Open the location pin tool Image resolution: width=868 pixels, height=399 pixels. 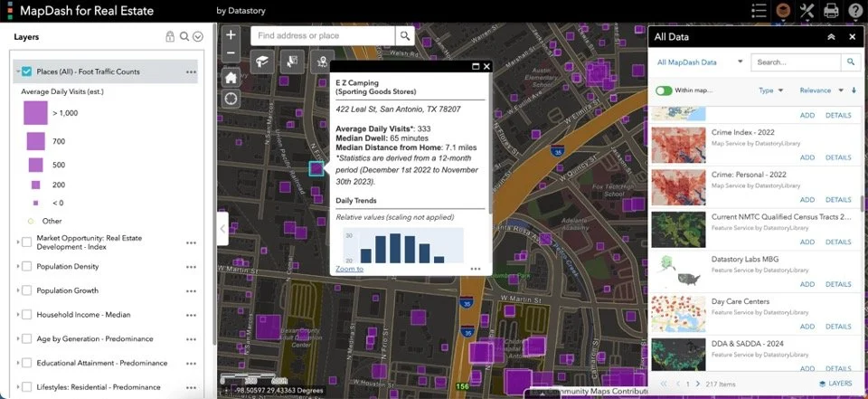pos(322,62)
